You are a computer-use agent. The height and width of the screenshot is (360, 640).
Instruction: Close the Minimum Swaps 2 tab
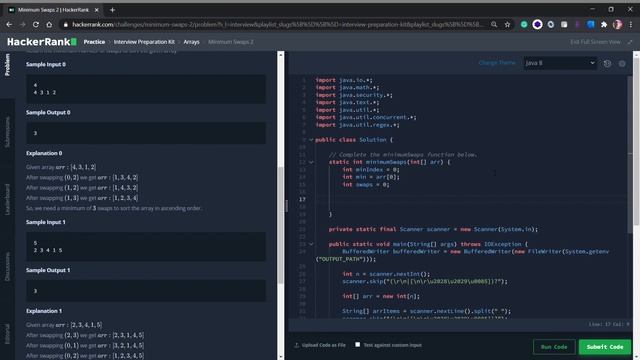(97, 10)
